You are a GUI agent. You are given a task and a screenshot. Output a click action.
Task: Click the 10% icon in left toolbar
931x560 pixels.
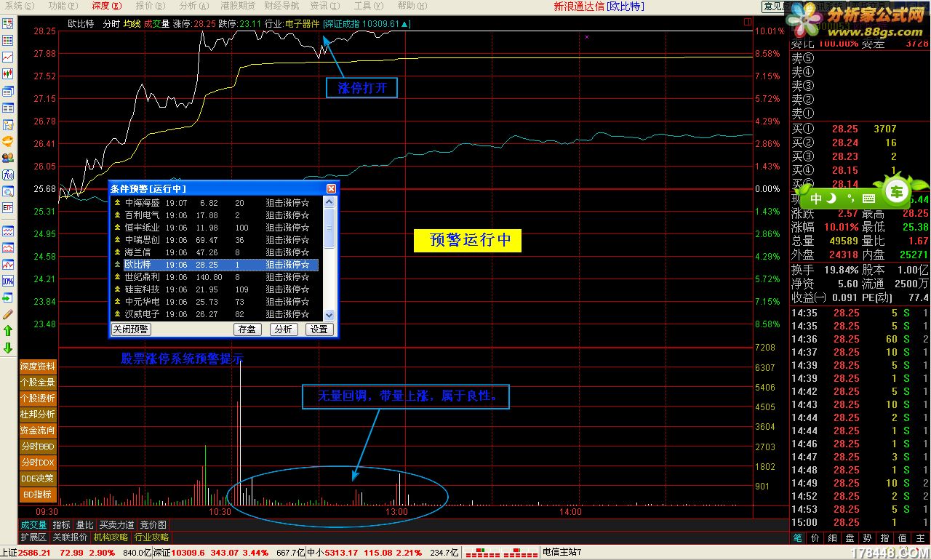tap(8, 281)
